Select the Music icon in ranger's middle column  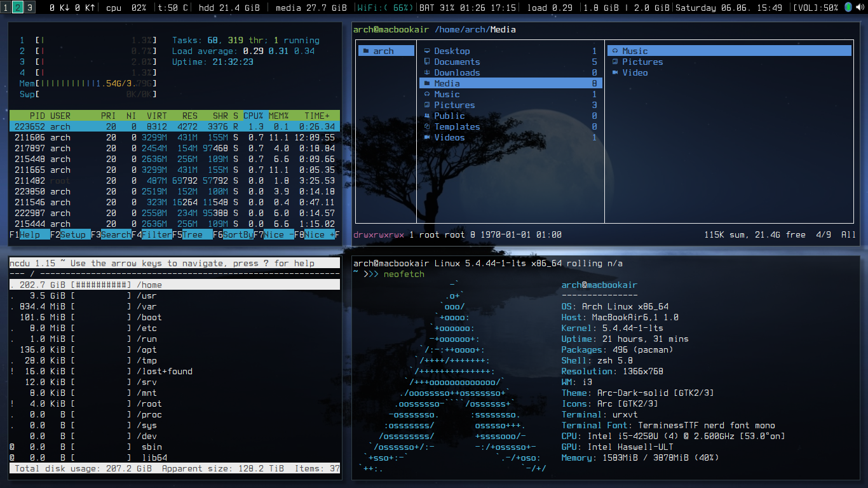point(427,94)
